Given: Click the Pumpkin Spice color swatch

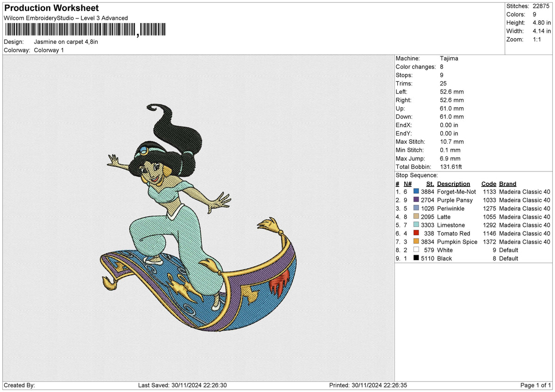Looking at the screenshot, I should 416,241.
